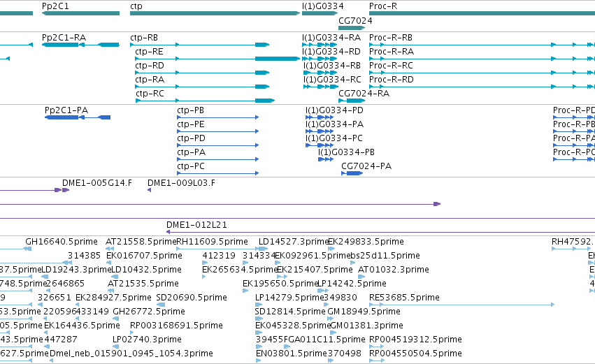Click the DME1-012L21 clone label
Image resolution: width=595 pixels, height=364 pixels.
click(x=197, y=225)
